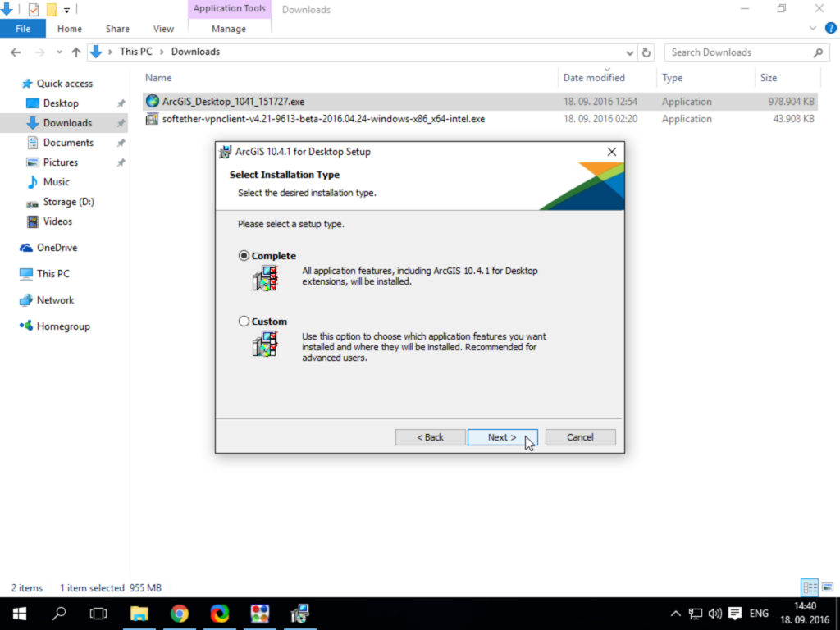Open the Windows Help question icon

tap(831, 29)
